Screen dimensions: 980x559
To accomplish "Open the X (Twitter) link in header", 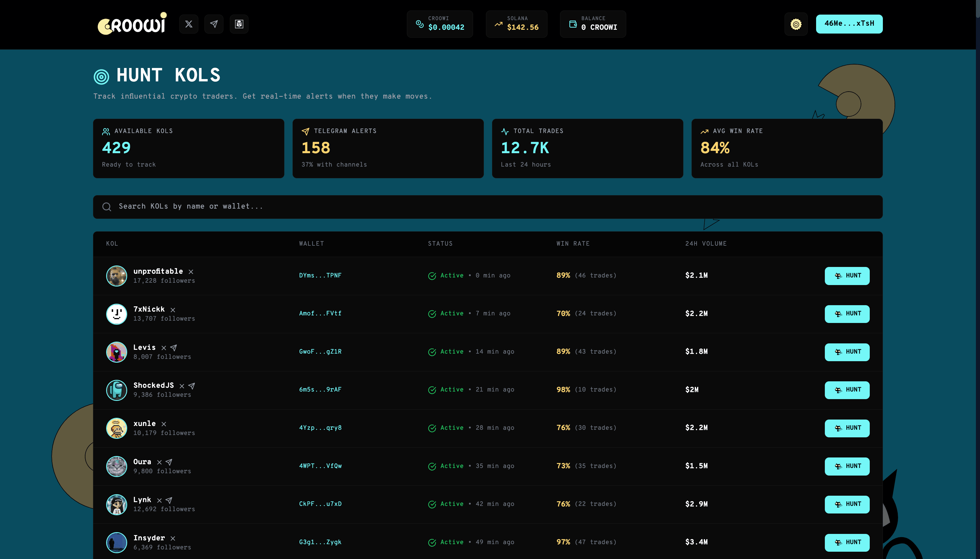I will (x=188, y=24).
